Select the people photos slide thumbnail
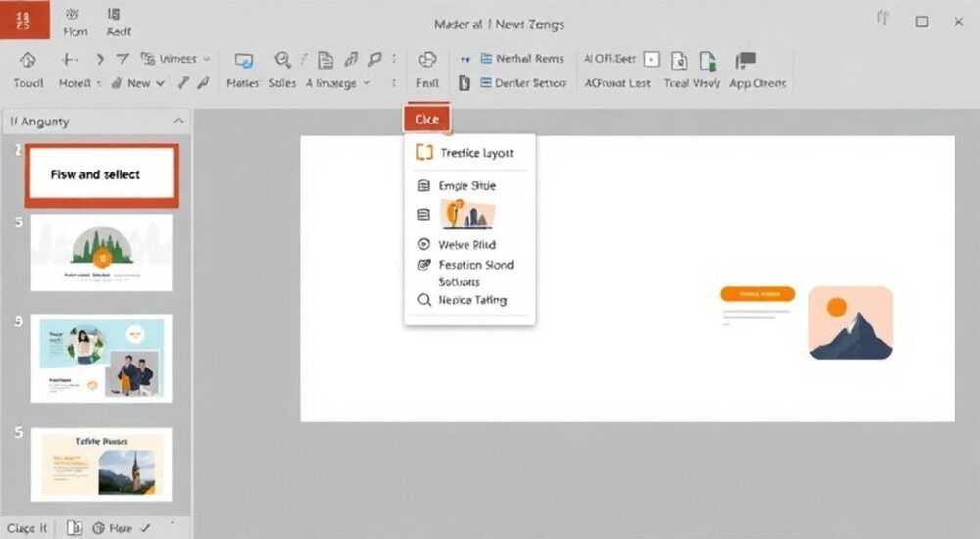 [x=102, y=359]
